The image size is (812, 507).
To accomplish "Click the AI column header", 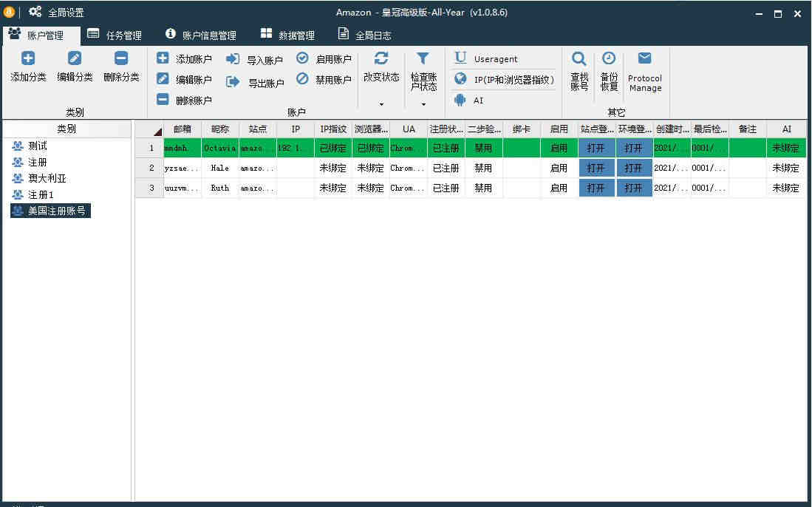I will click(x=787, y=129).
